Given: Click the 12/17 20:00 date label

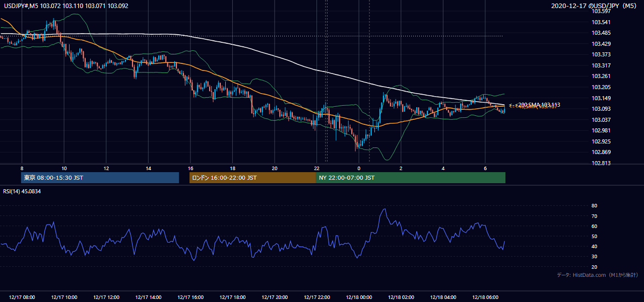Looking at the screenshot, I should pyautogui.click(x=275, y=297).
